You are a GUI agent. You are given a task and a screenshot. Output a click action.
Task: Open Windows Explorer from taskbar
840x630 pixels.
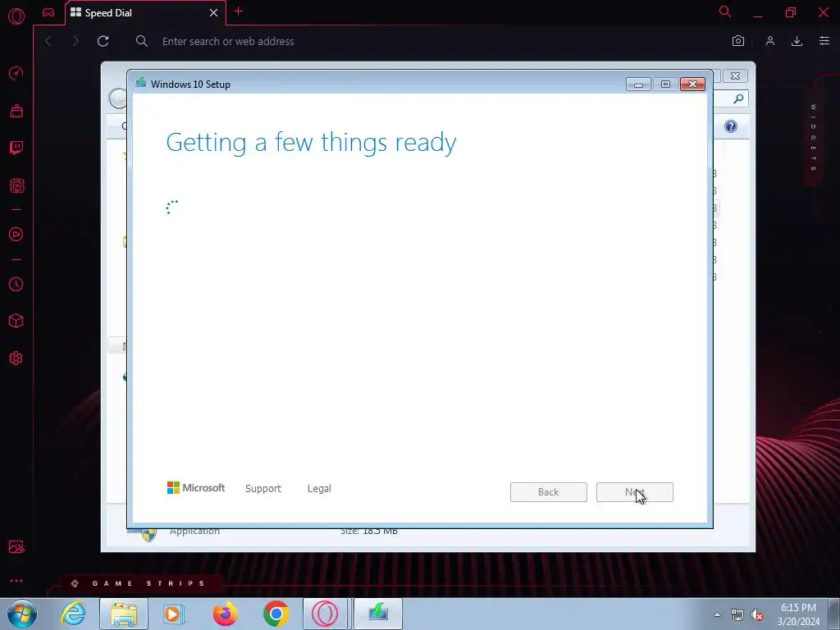pos(124,614)
